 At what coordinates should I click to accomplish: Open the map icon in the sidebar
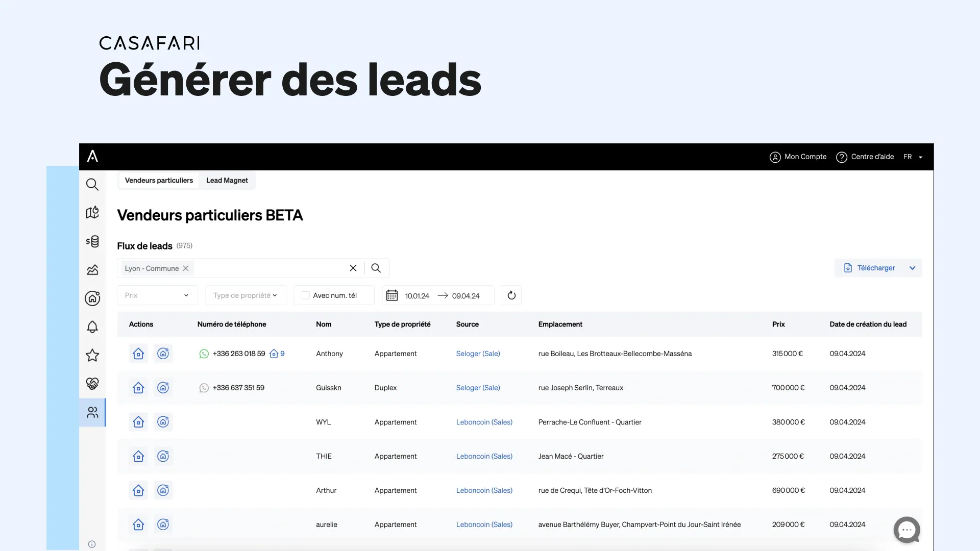[x=92, y=213]
